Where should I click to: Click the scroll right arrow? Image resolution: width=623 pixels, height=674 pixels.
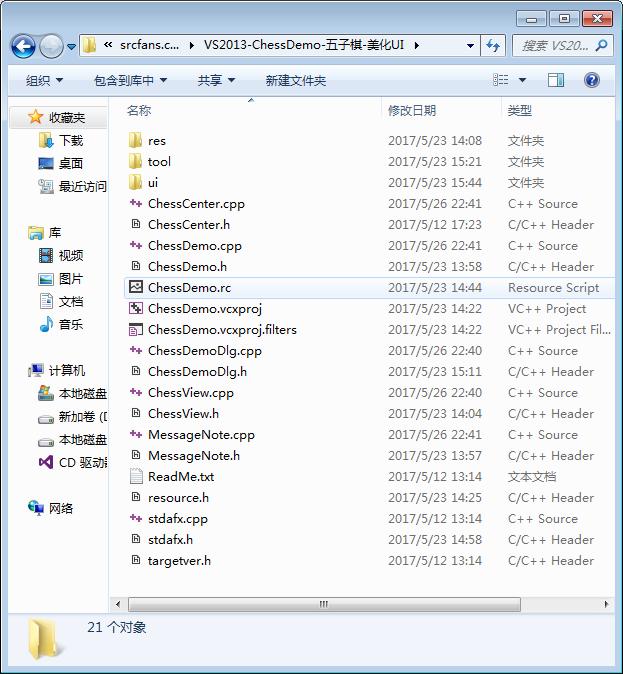(x=606, y=604)
